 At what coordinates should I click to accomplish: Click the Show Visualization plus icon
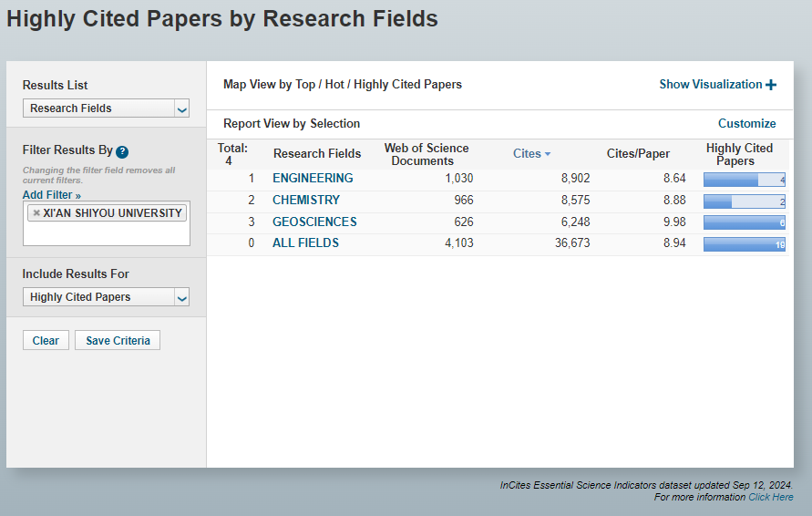click(x=771, y=85)
